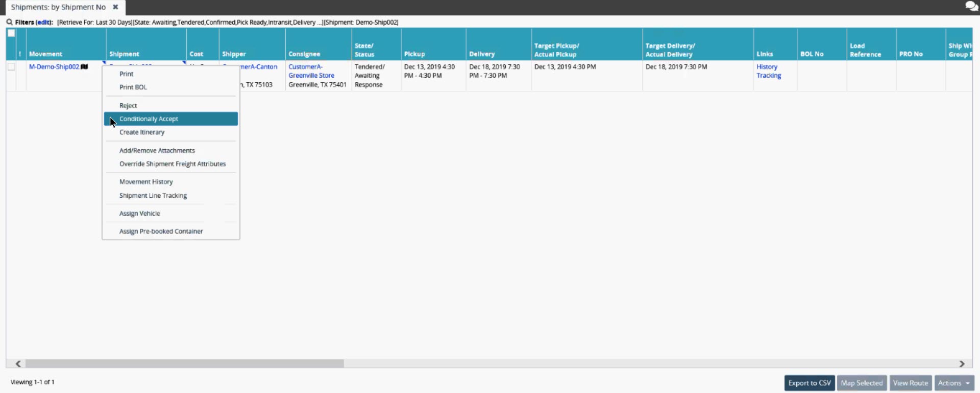
Task: Click Map Selected button
Action: [862, 383]
